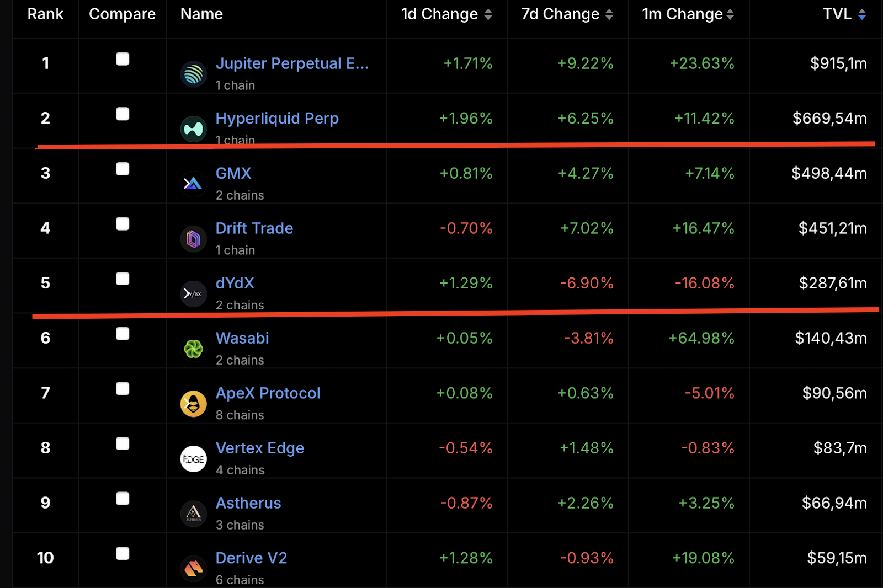Click the 1m Change column header
Image resolution: width=883 pixels, height=588 pixels.
click(x=688, y=14)
